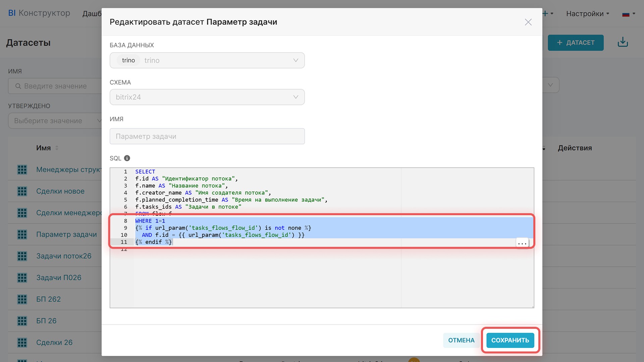Click grid icon beside БП 262
The width and height of the screenshot is (644, 362).
pos(22,299)
